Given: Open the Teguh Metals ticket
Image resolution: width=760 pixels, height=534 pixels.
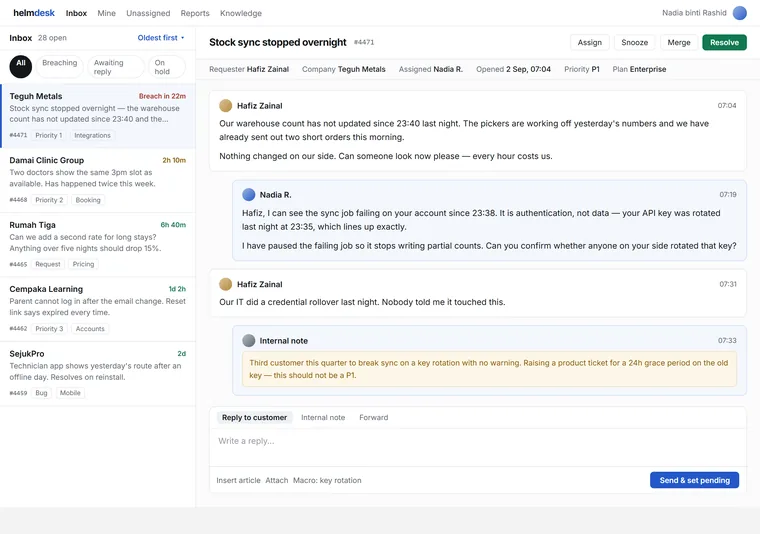Looking at the screenshot, I should [98, 116].
